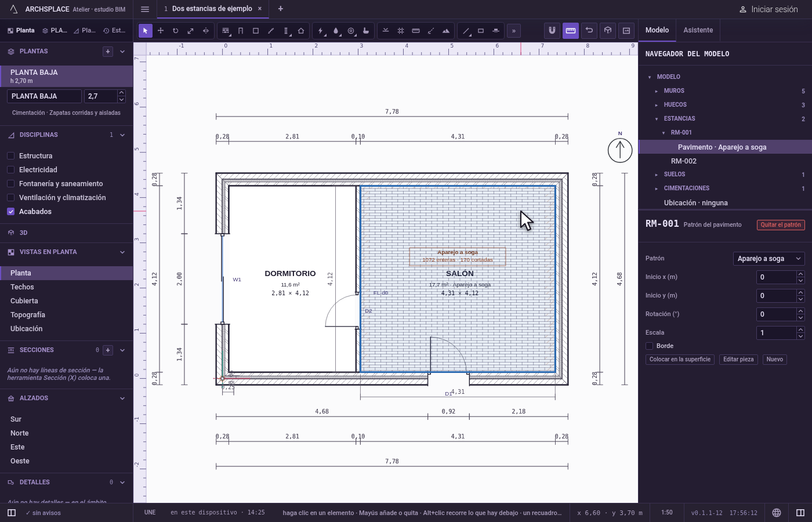Click the undo arrow icon
Image resolution: width=812 pixels, height=522 pixels.
[589, 30]
